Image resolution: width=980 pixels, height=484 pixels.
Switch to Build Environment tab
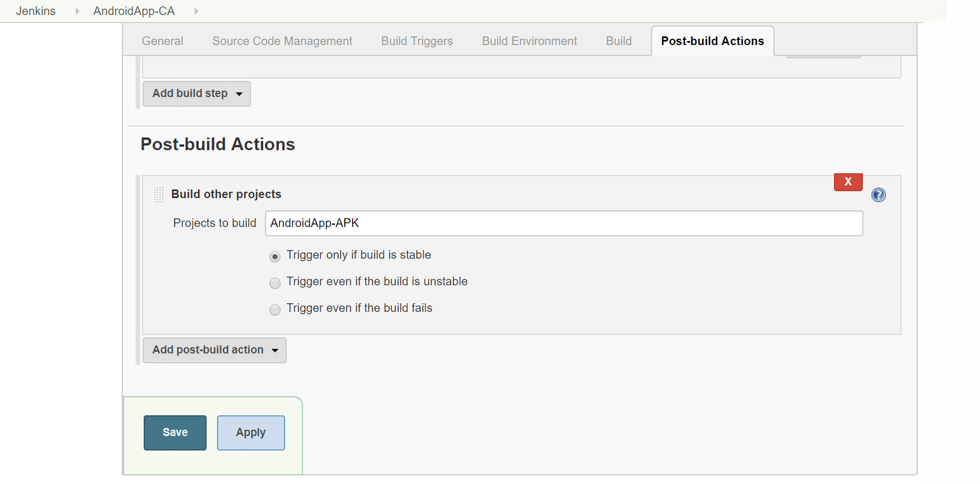pyautogui.click(x=529, y=41)
